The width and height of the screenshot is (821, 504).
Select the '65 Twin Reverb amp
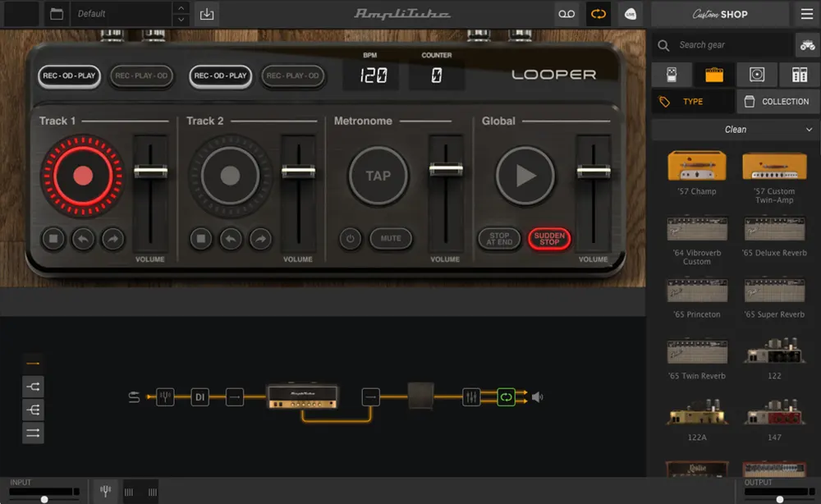click(697, 351)
